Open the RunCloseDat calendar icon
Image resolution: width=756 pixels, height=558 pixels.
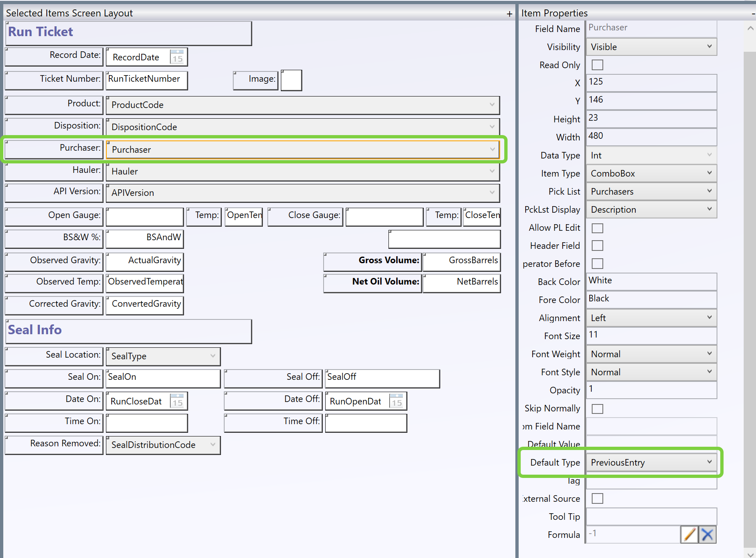click(177, 401)
